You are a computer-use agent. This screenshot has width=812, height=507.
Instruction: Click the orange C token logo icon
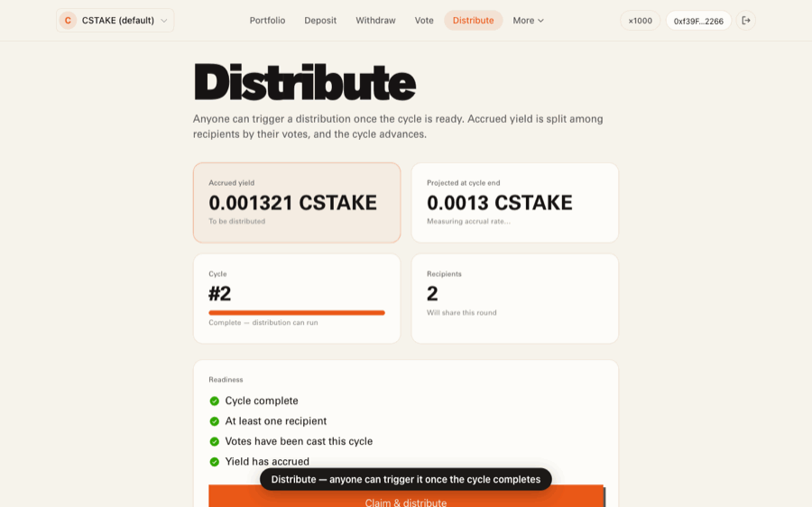pos(68,21)
